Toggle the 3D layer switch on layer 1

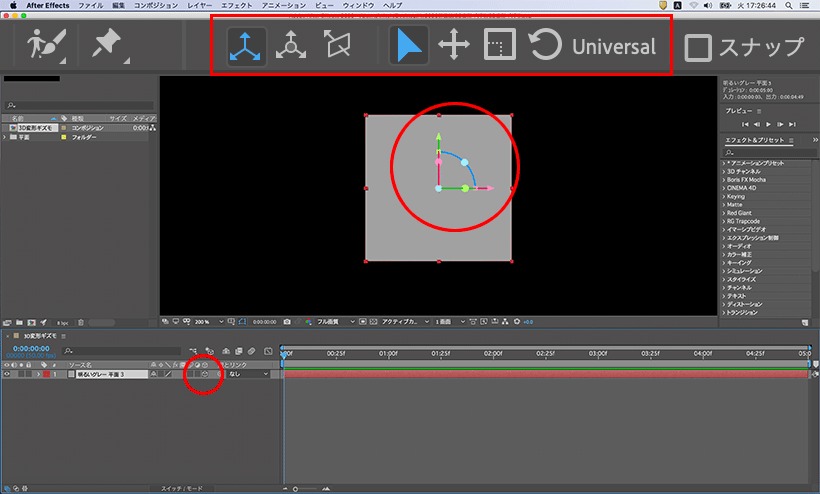[x=205, y=374]
